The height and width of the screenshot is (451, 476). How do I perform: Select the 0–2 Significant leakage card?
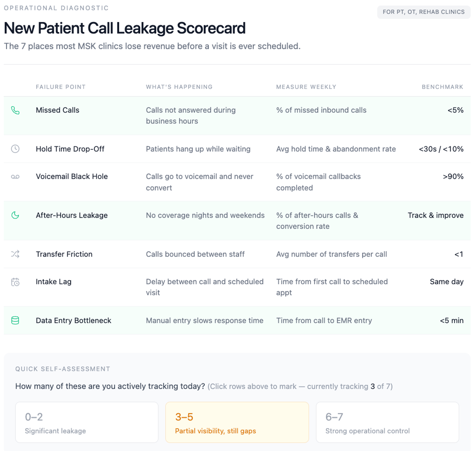pos(87,423)
